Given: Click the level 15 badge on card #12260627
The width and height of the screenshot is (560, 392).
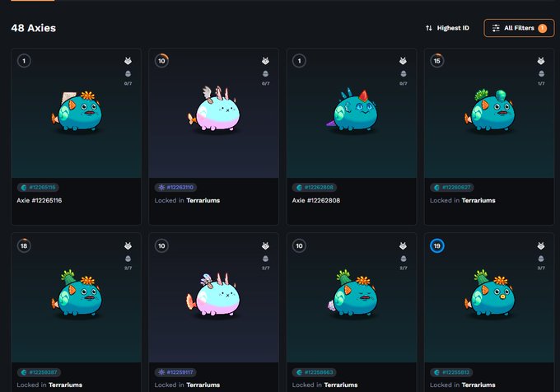Looking at the screenshot, I should click(436, 61).
